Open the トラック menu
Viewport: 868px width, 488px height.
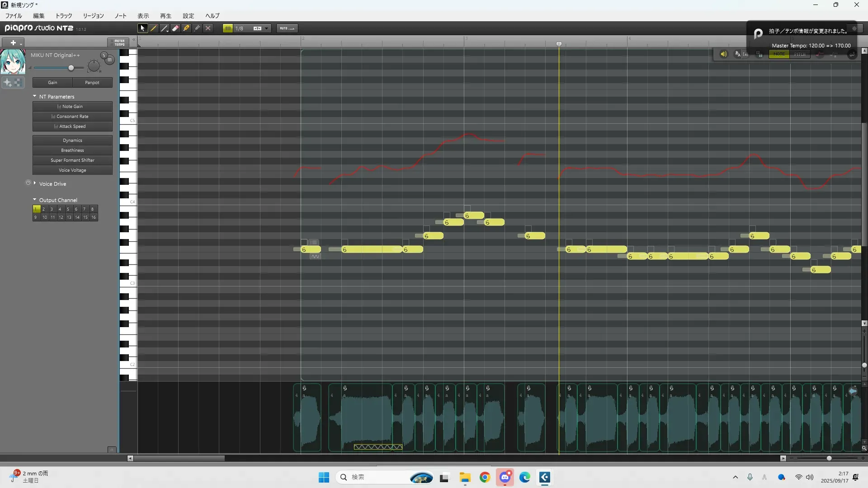pyautogui.click(x=64, y=16)
